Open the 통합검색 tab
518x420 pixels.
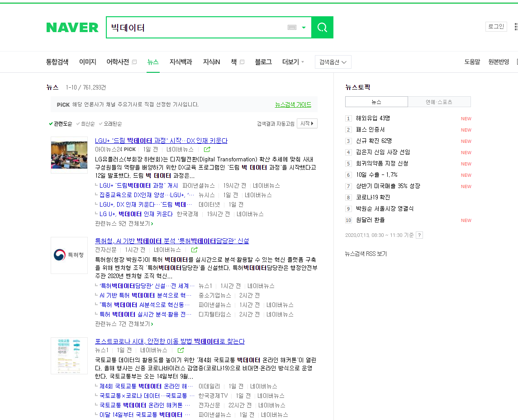(x=57, y=62)
